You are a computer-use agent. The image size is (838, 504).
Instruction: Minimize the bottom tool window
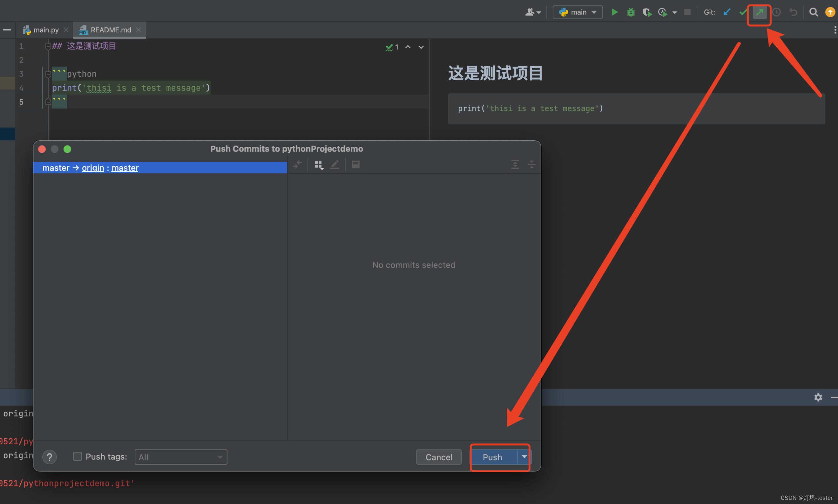click(834, 397)
